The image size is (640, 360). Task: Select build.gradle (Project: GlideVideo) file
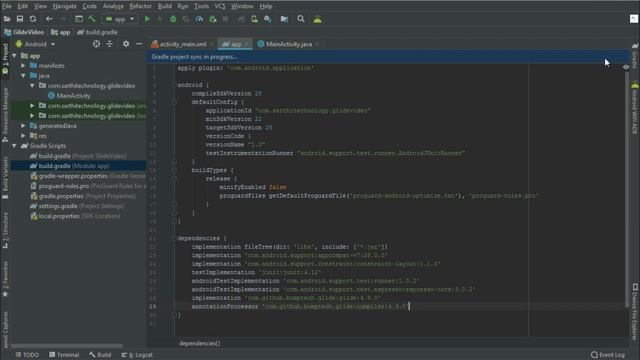pyautogui.click(x=78, y=156)
